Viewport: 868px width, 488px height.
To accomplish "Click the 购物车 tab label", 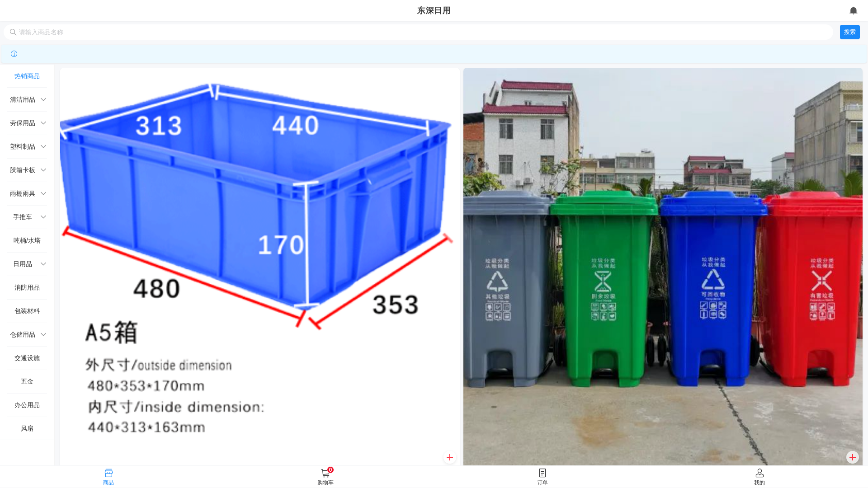I will point(325,483).
